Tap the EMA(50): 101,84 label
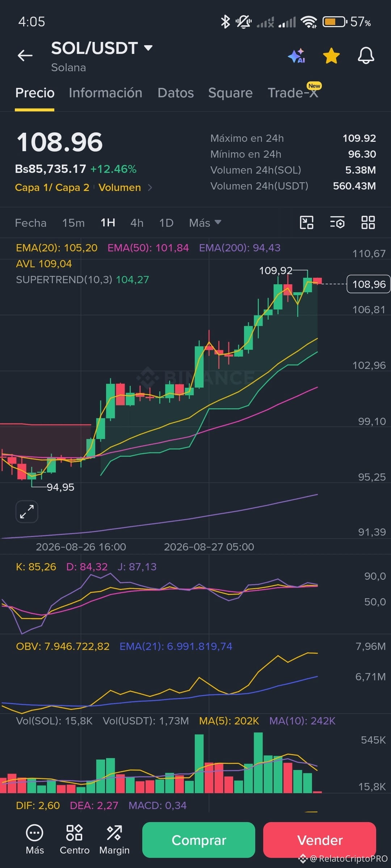Viewport: 391px width, 868px height. 148,248
